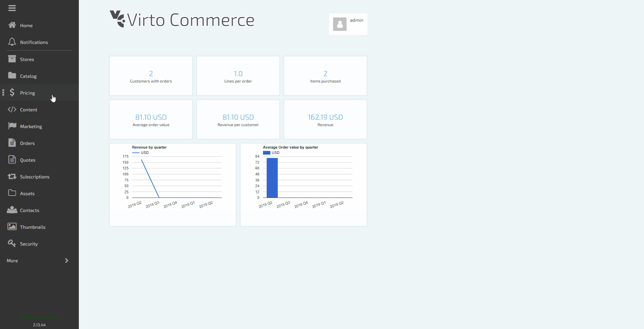Click the Revenue per customer widget

pos(238,119)
